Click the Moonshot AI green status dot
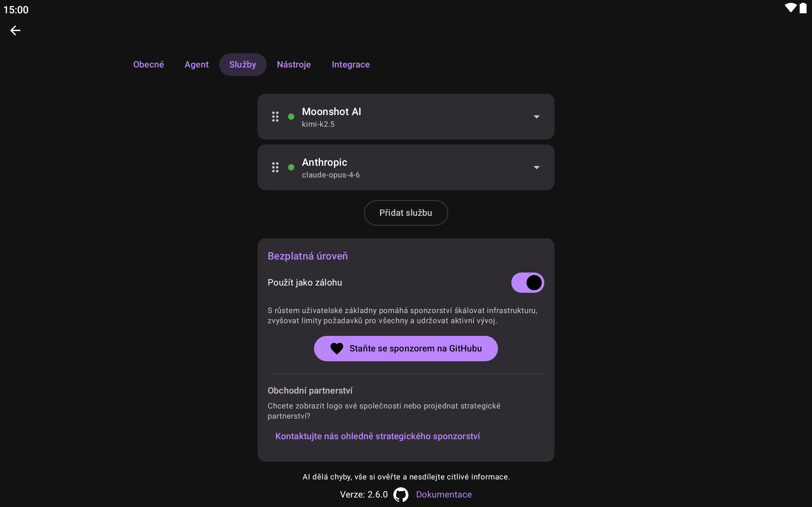The width and height of the screenshot is (812, 507). [291, 117]
